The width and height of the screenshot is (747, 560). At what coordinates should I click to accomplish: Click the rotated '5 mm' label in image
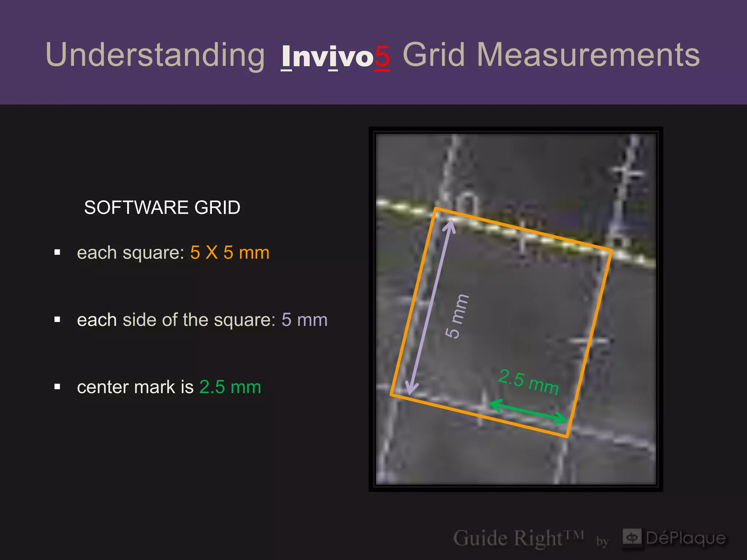point(457,316)
